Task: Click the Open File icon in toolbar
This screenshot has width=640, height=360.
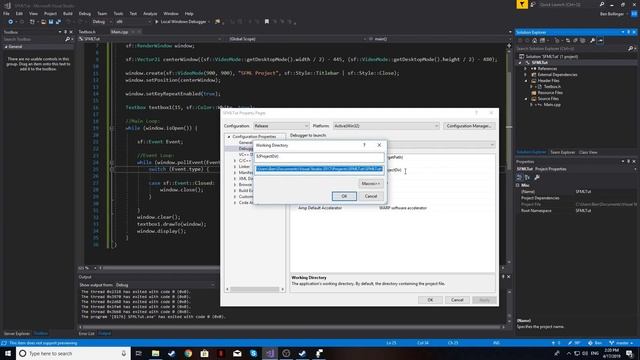Action: point(43,22)
